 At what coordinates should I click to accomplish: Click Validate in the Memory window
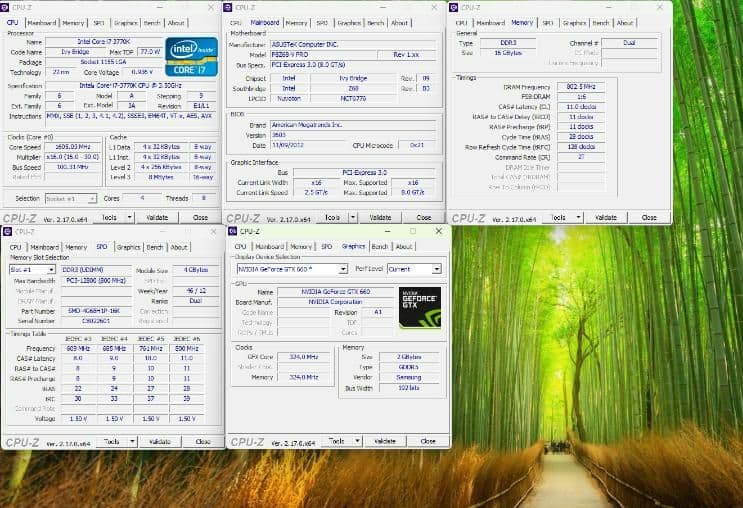coord(606,218)
